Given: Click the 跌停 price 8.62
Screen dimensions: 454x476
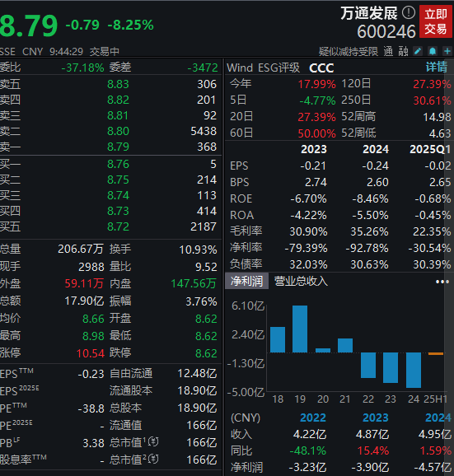Looking at the screenshot, I should 206,353.
